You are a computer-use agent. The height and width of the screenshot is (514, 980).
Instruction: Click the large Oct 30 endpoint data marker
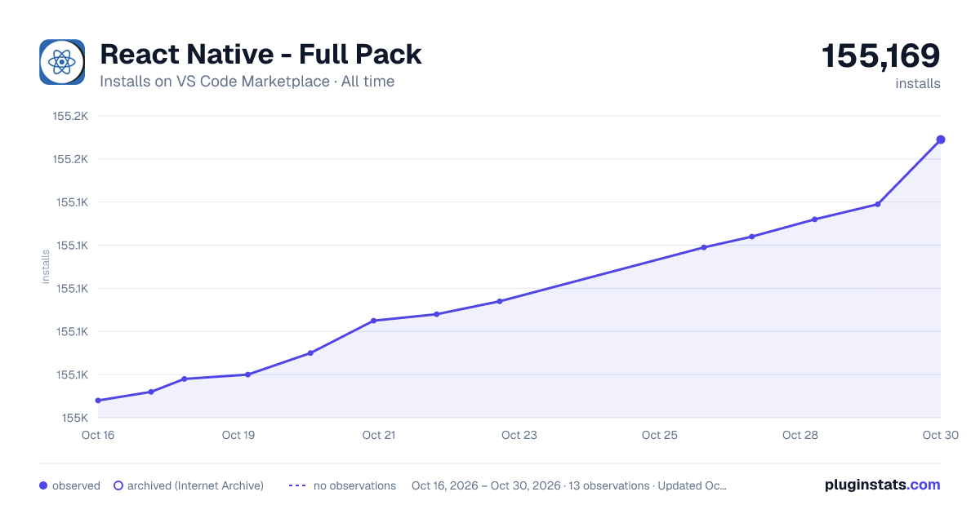[x=941, y=140]
